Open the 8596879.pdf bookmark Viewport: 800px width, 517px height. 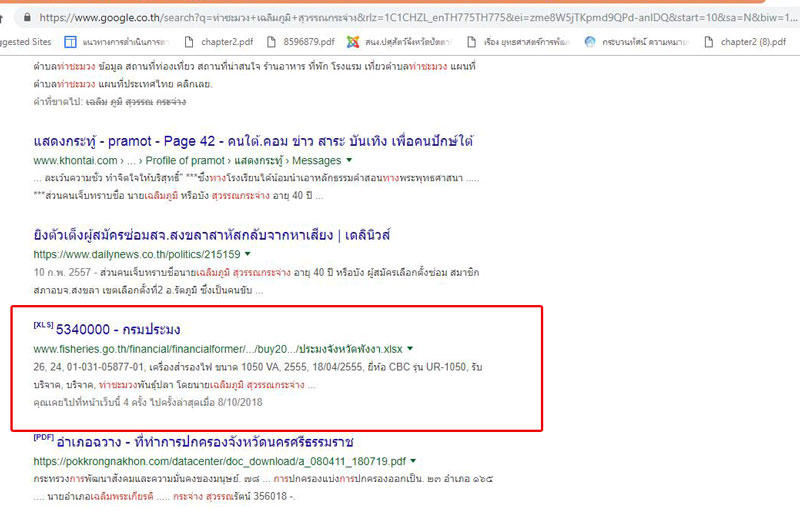298,42
